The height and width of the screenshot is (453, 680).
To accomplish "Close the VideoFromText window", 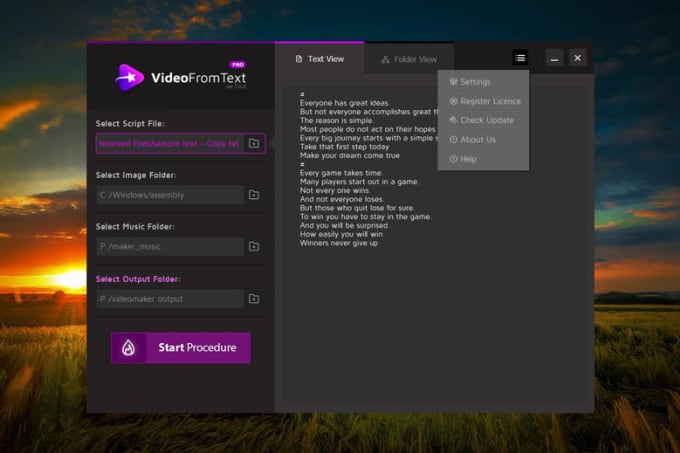I will (577, 58).
